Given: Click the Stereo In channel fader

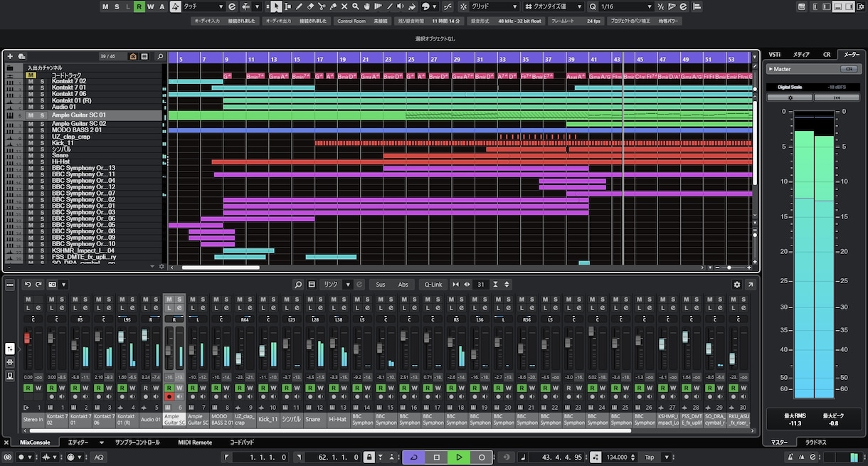Looking at the screenshot, I should (x=28, y=337).
